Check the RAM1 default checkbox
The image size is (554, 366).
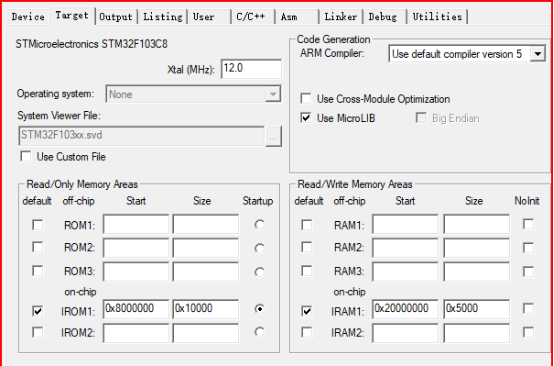pyautogui.click(x=307, y=225)
